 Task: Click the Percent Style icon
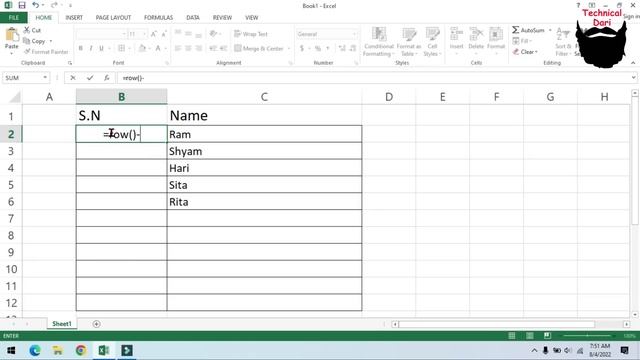pos(318,48)
